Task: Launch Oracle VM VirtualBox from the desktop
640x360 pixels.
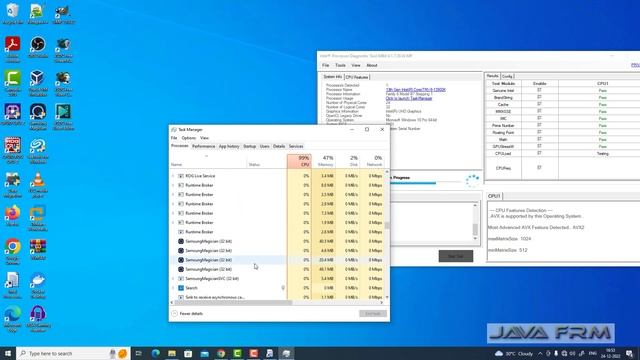Action: coord(38,83)
